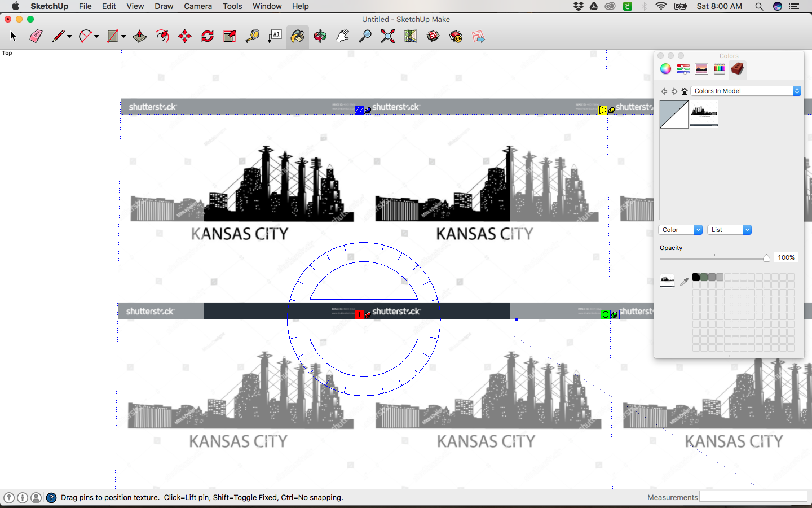812x508 pixels.
Task: Open Line tool variants dropdown arrow
Action: [70, 37]
